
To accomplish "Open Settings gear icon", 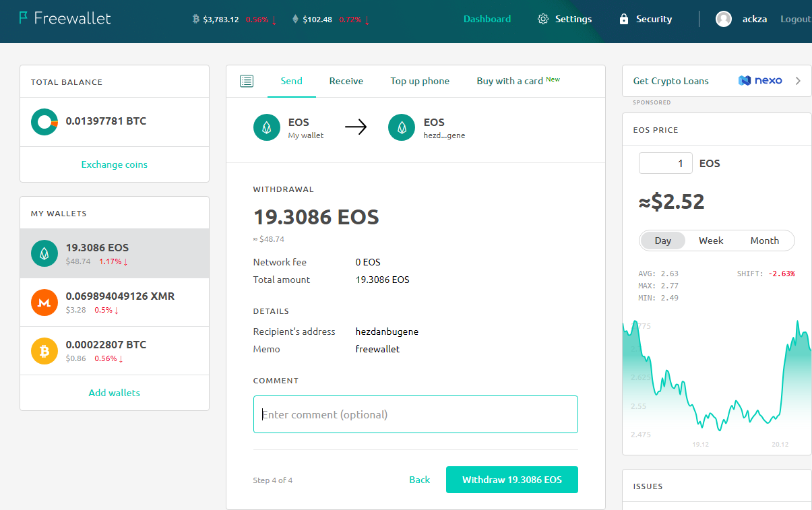I will [543, 19].
